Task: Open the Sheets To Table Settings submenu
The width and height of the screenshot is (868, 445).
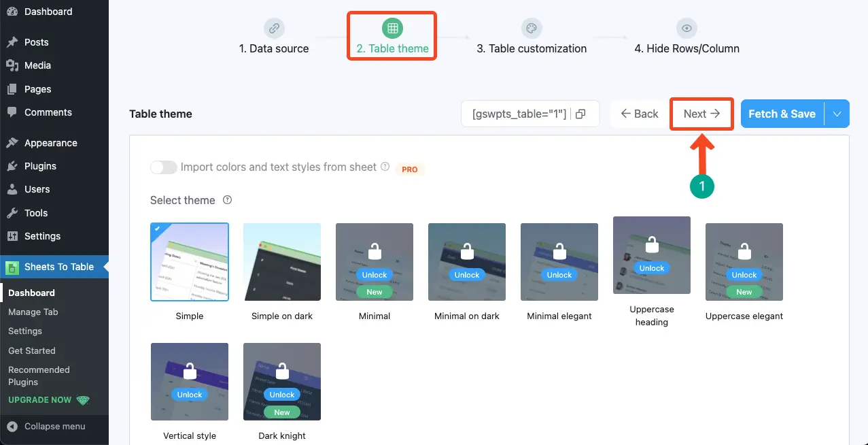Action: pos(25,331)
